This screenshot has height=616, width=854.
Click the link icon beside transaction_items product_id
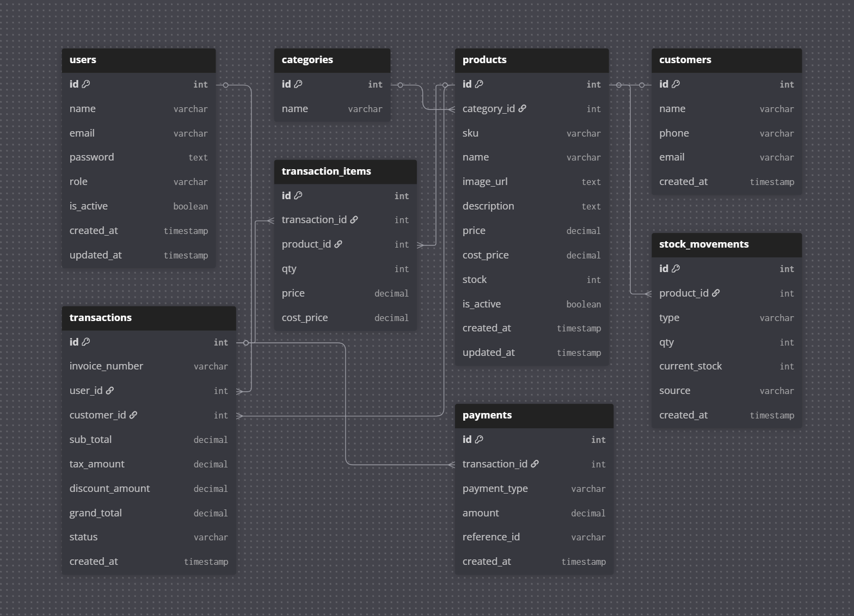point(339,244)
